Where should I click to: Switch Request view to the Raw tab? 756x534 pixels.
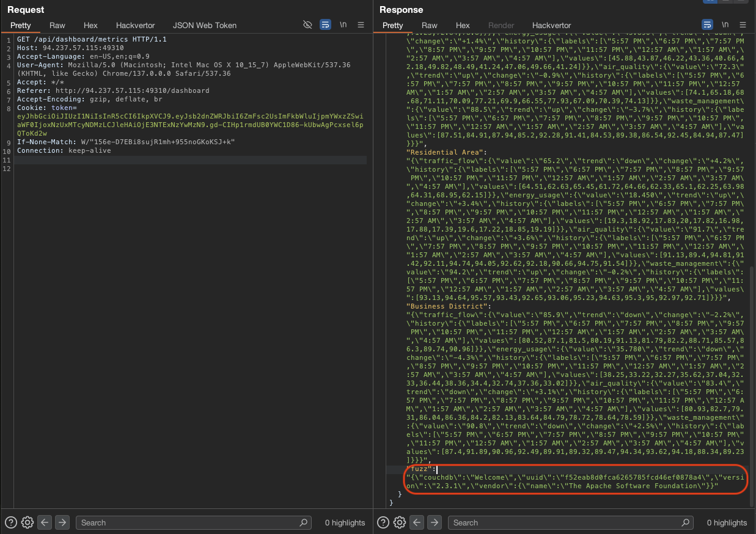click(x=57, y=25)
